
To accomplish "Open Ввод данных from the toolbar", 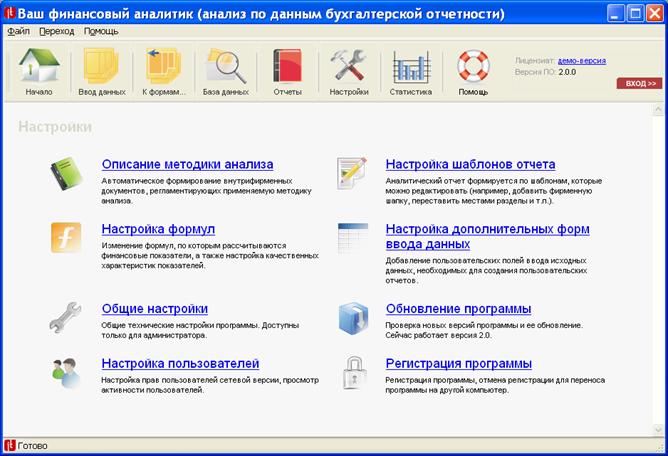I will click(x=100, y=67).
